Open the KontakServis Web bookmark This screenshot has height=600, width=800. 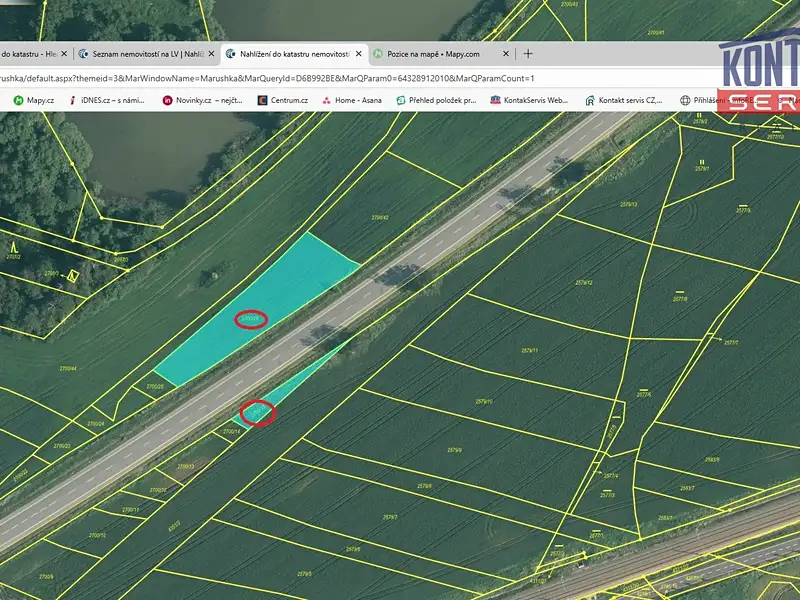pos(529,101)
